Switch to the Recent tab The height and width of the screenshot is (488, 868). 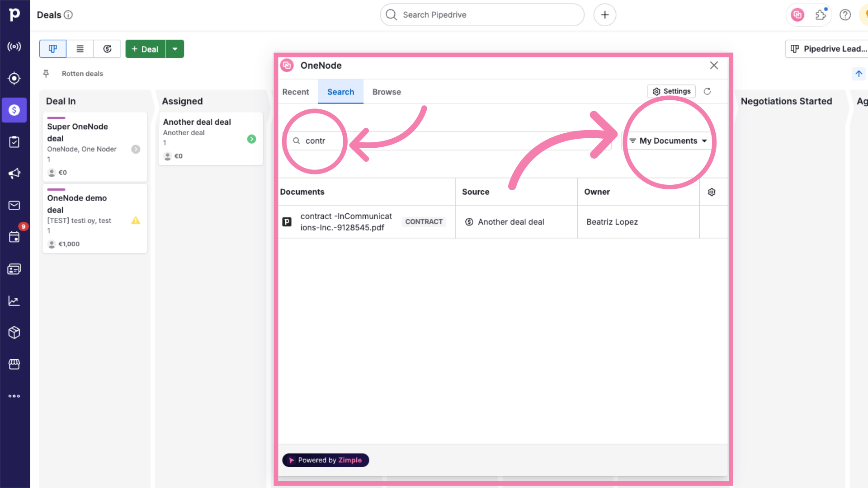(x=295, y=91)
